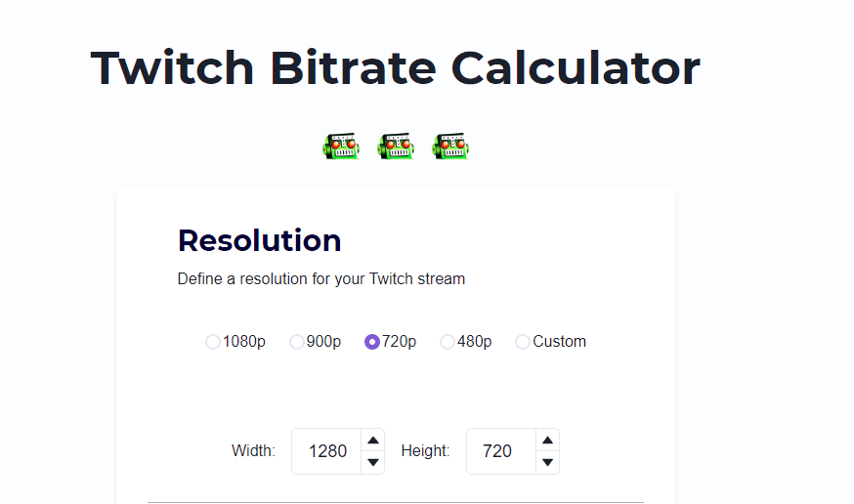Select the 1080p resolution option

(x=213, y=342)
